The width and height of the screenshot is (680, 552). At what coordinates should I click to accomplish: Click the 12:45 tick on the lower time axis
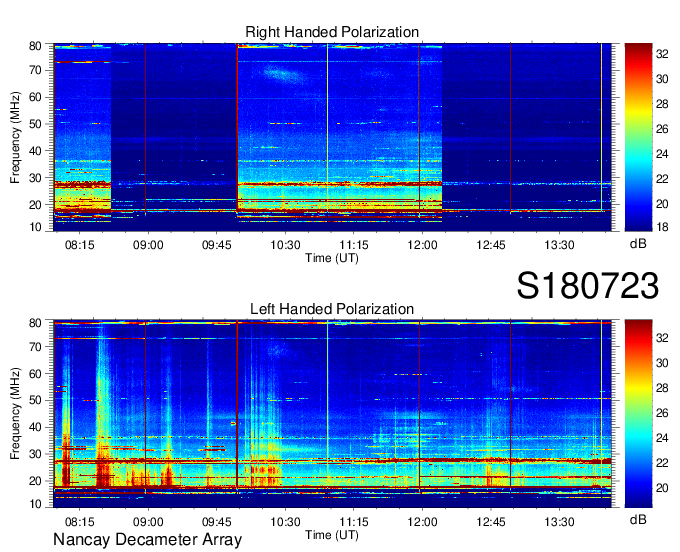click(x=490, y=522)
